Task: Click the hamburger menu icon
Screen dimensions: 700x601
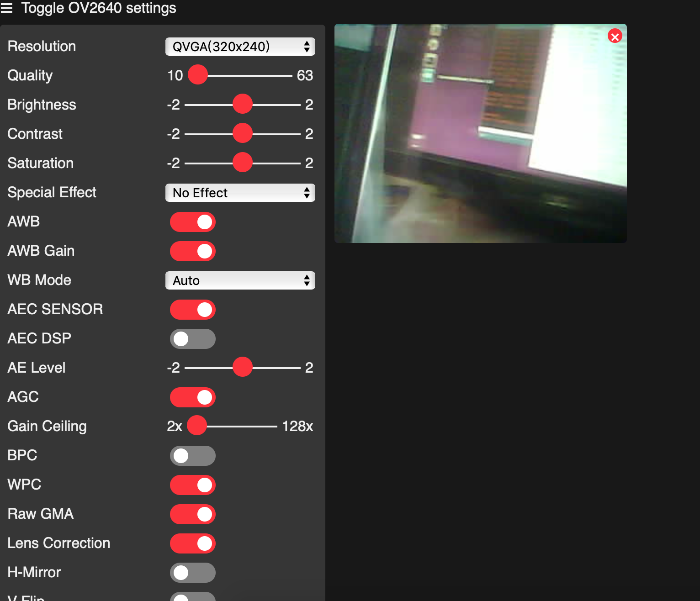Action: point(7,8)
